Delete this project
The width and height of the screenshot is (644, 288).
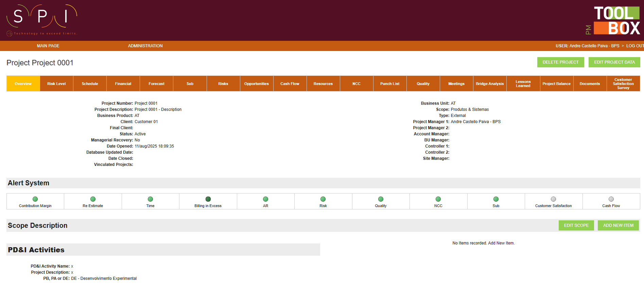click(x=560, y=62)
